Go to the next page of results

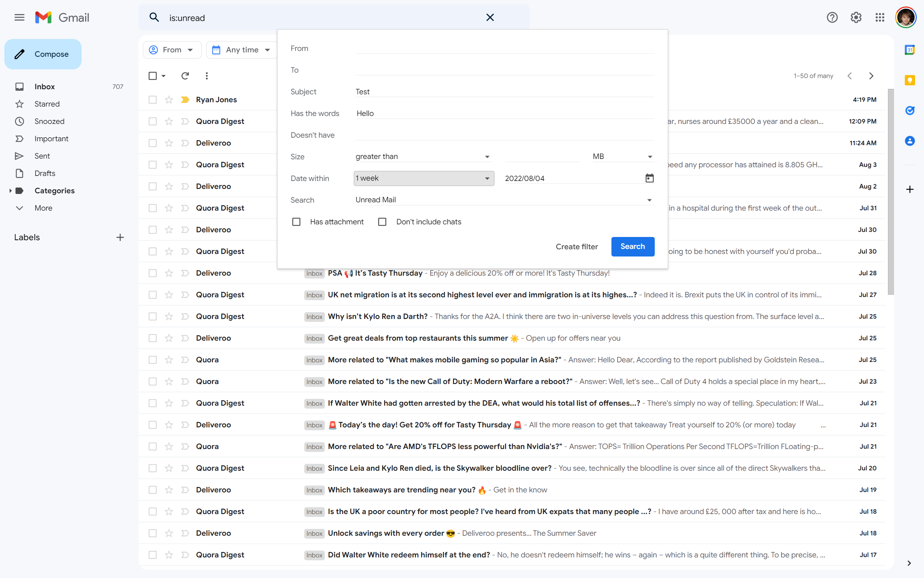[871, 76]
